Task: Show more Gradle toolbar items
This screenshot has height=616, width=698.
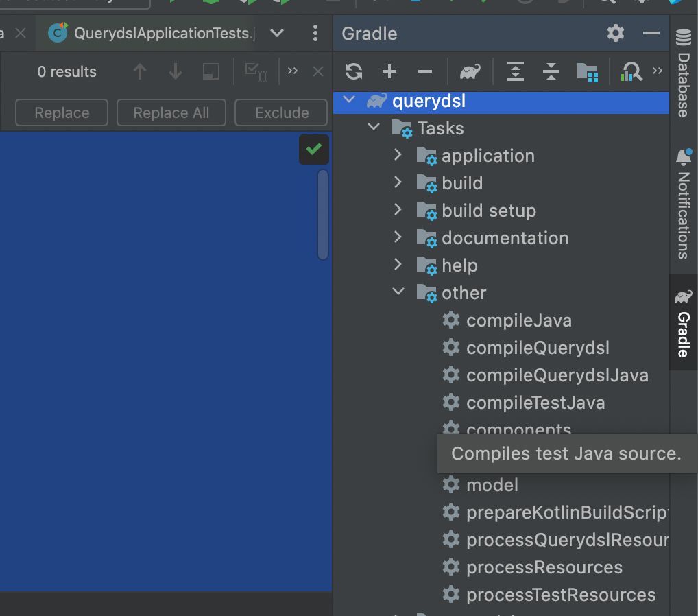Action: tap(657, 71)
